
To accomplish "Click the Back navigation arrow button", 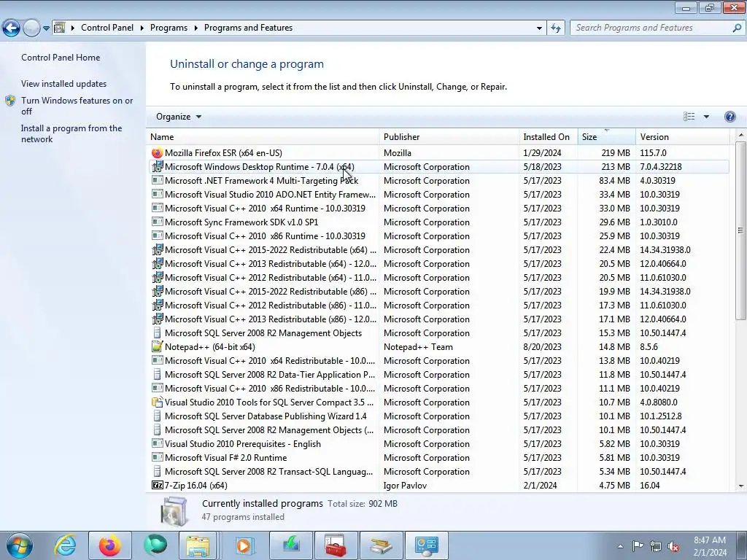I will click(x=12, y=28).
